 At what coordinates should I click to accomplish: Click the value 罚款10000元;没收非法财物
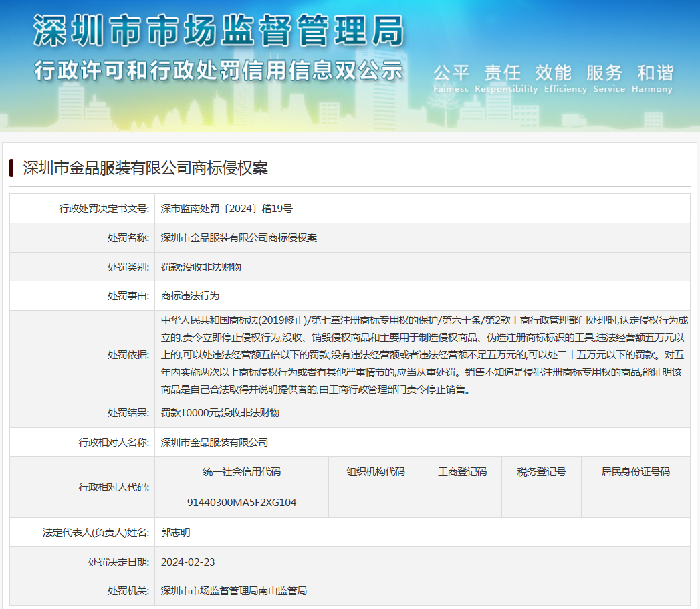point(220,413)
